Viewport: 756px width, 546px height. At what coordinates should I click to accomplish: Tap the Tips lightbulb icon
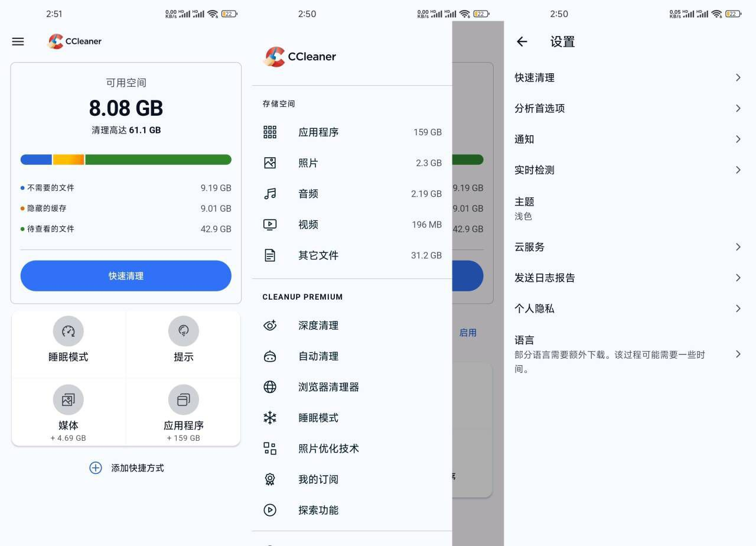183,331
